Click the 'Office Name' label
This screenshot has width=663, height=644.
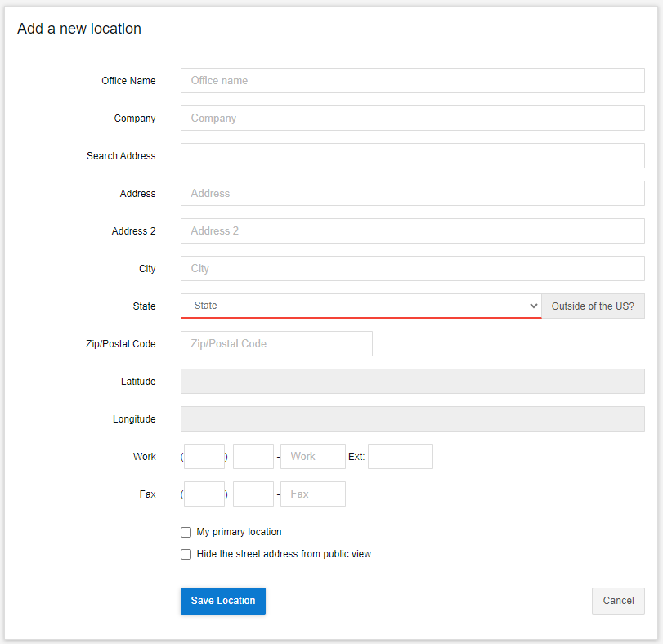pos(128,81)
